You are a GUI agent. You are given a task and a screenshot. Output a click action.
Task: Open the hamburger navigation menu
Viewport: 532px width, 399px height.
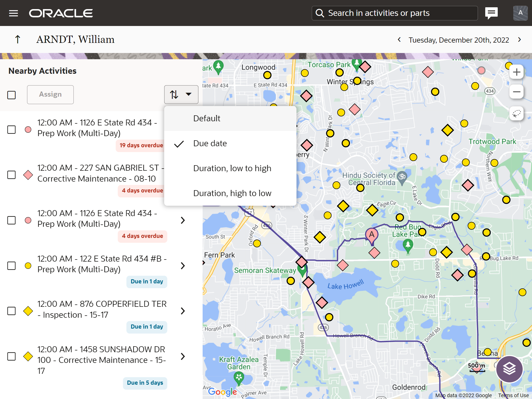pyautogui.click(x=14, y=13)
